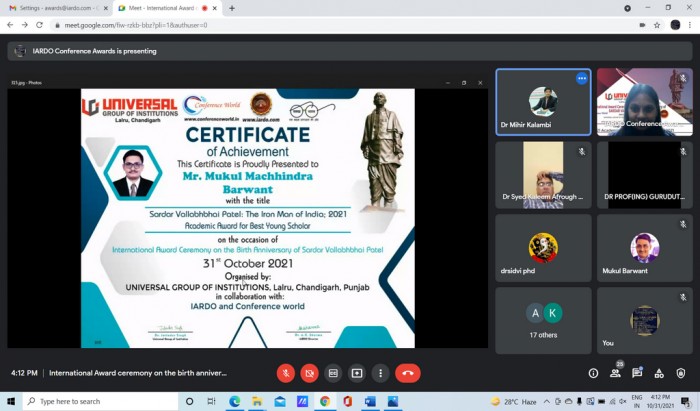Toggle closed captions button
Image resolution: width=700 pixels, height=411 pixels.
[x=333, y=373]
